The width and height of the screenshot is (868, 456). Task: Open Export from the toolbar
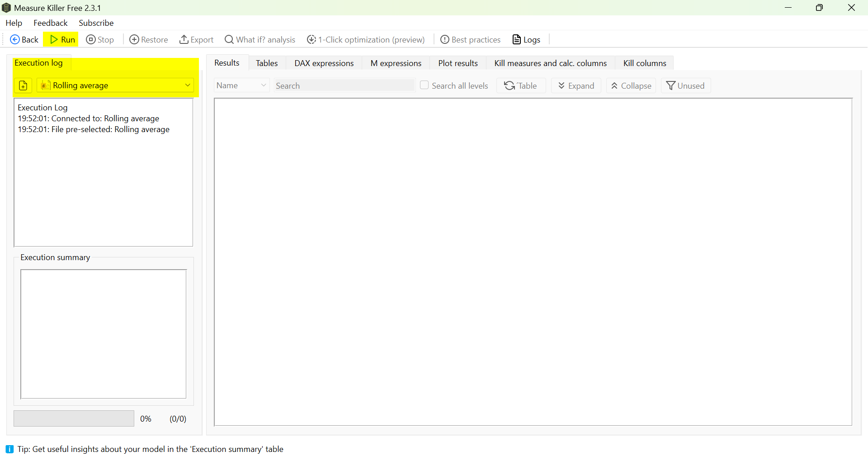tap(196, 40)
